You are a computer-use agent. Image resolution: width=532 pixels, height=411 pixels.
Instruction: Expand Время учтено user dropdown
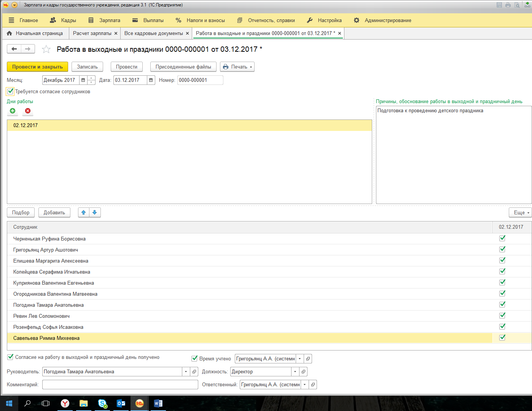[299, 358]
